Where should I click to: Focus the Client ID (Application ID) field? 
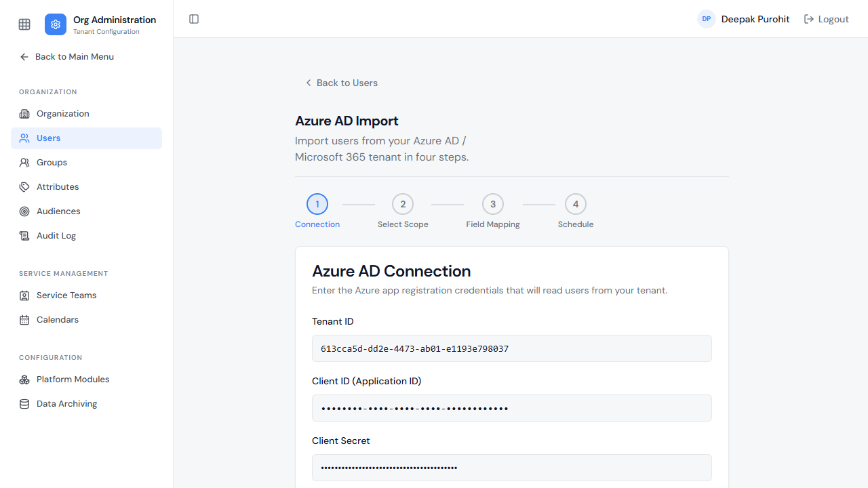click(512, 408)
